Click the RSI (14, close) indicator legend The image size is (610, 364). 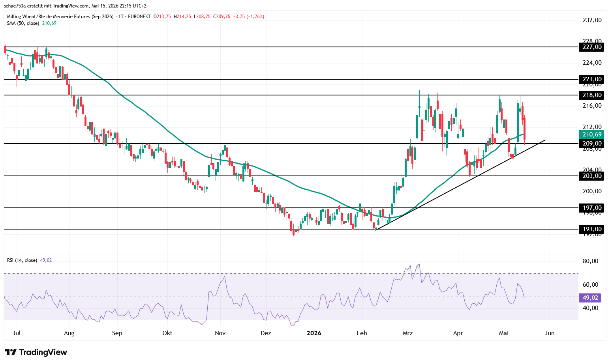(22, 260)
